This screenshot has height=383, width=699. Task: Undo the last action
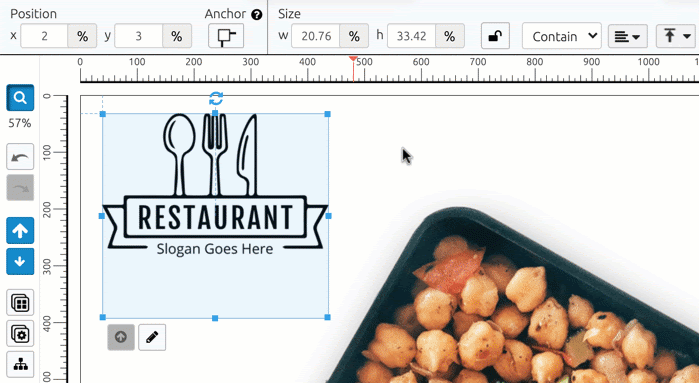click(x=20, y=156)
